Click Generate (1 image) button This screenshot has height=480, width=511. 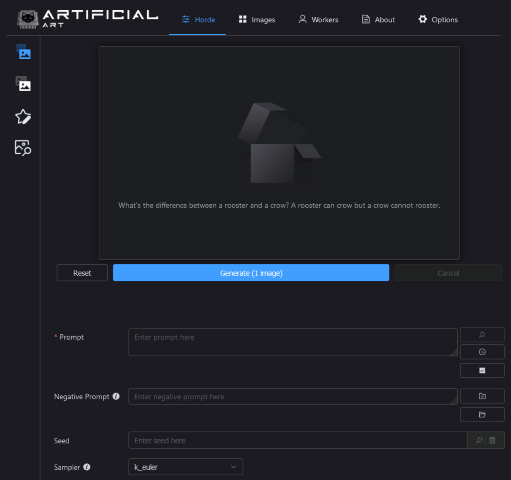click(251, 273)
